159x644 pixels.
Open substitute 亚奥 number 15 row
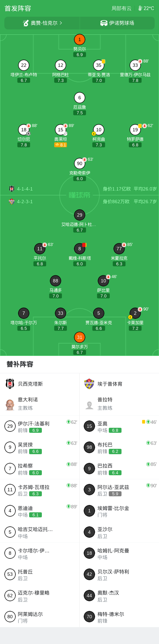[119, 426]
